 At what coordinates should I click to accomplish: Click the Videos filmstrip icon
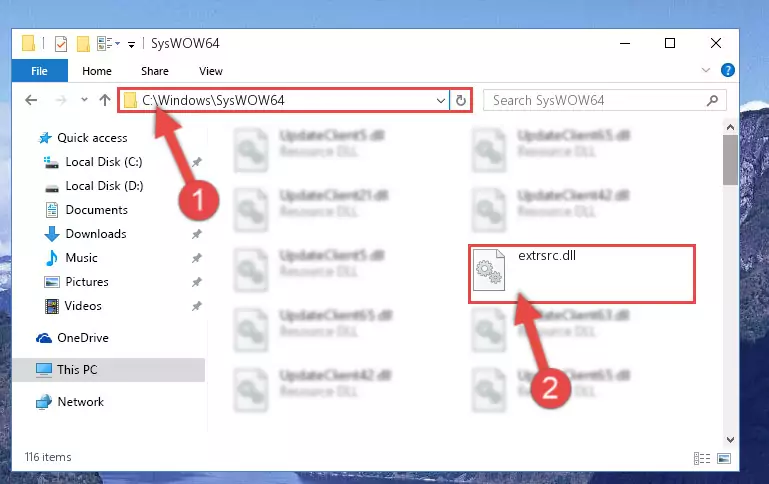point(51,306)
